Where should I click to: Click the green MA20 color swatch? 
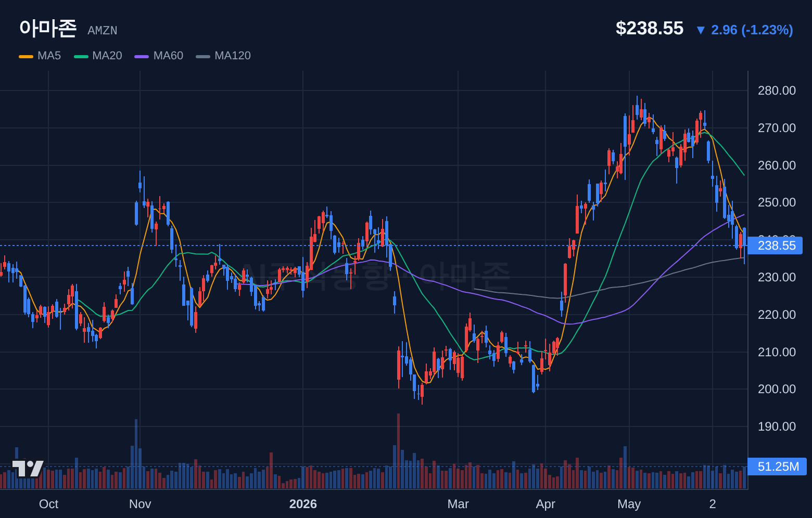click(x=81, y=56)
